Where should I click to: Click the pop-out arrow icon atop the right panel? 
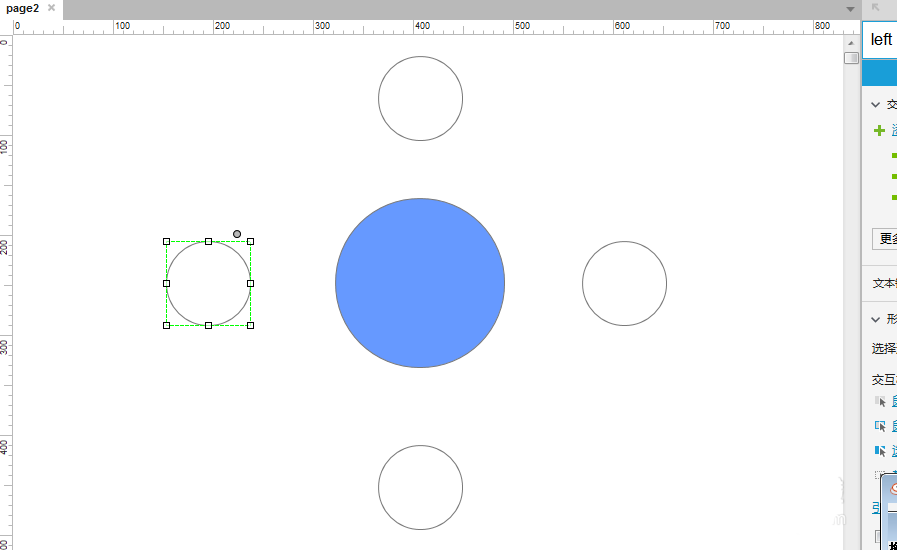point(877,8)
